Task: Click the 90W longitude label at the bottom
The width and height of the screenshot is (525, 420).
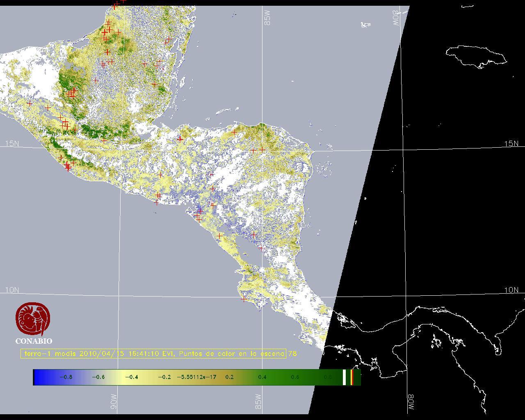Action: pos(114,402)
